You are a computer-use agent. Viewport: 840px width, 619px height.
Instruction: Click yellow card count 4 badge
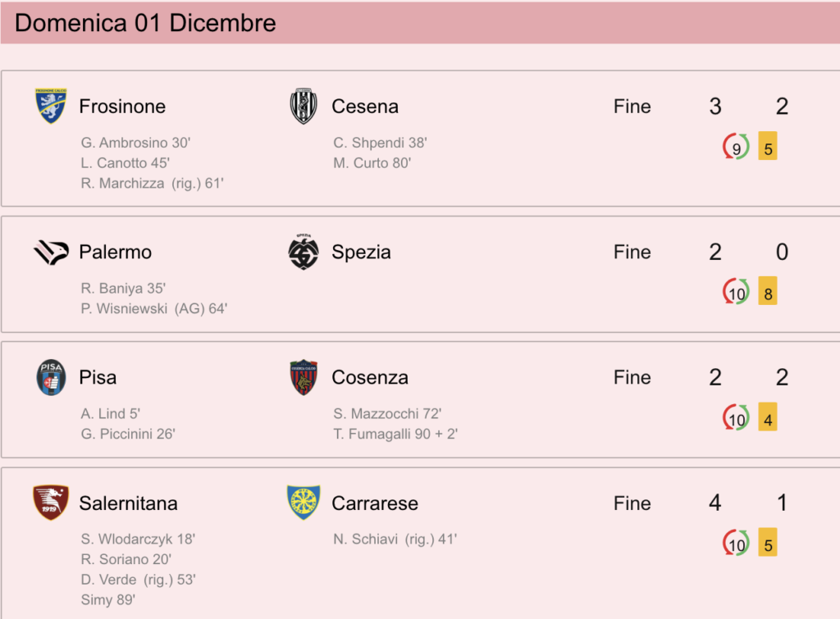coord(768,417)
